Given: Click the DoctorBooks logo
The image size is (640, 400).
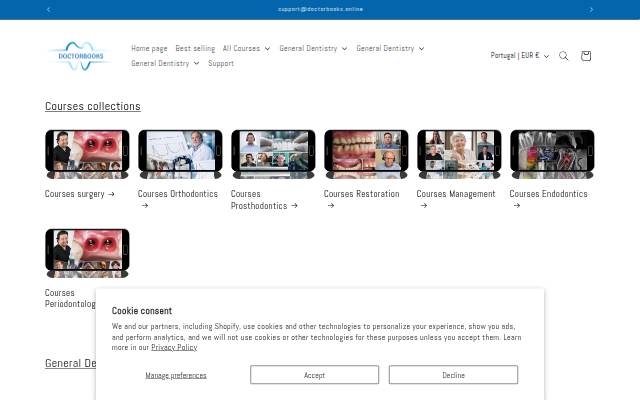Looking at the screenshot, I should (x=80, y=56).
